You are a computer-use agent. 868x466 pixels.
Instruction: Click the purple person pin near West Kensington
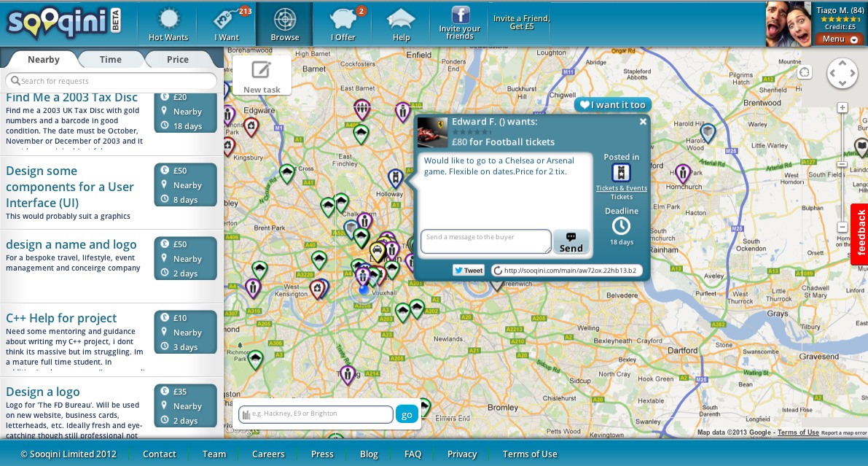[x=253, y=288]
